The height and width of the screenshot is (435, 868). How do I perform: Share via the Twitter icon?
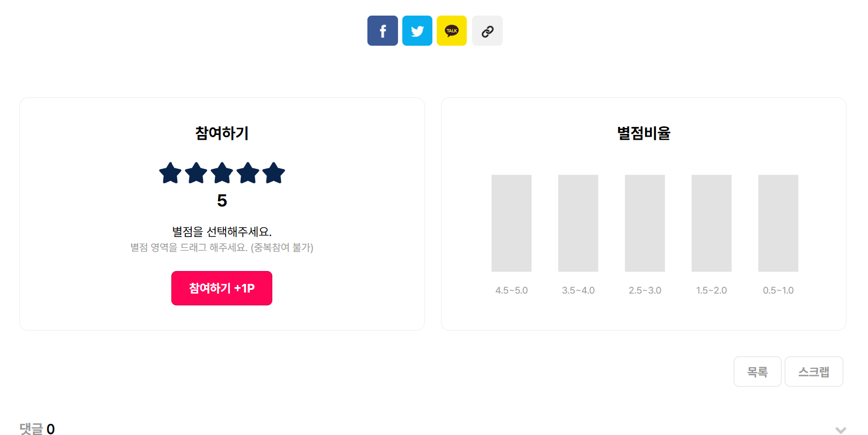[x=417, y=31]
